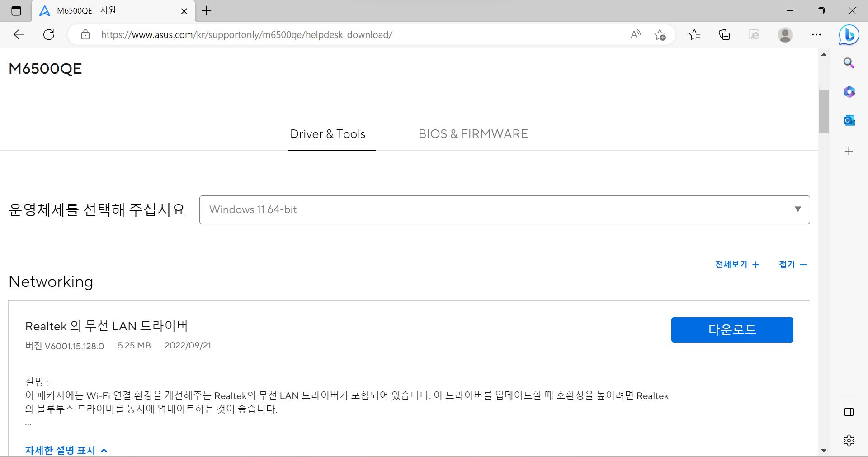Image resolution: width=868 pixels, height=457 pixels.
Task: Open Outlook sidebar icon
Action: pos(849,120)
